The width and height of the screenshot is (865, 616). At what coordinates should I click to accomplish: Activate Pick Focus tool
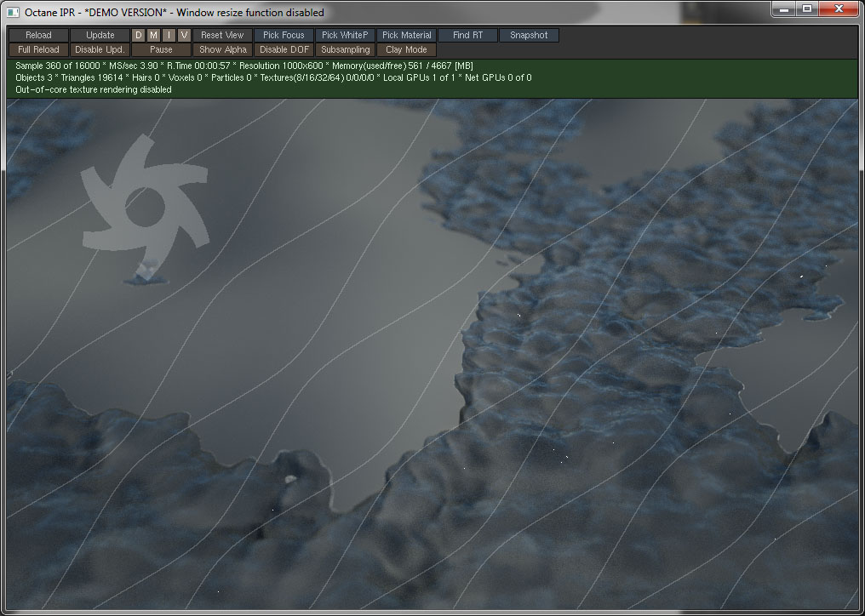coord(284,35)
